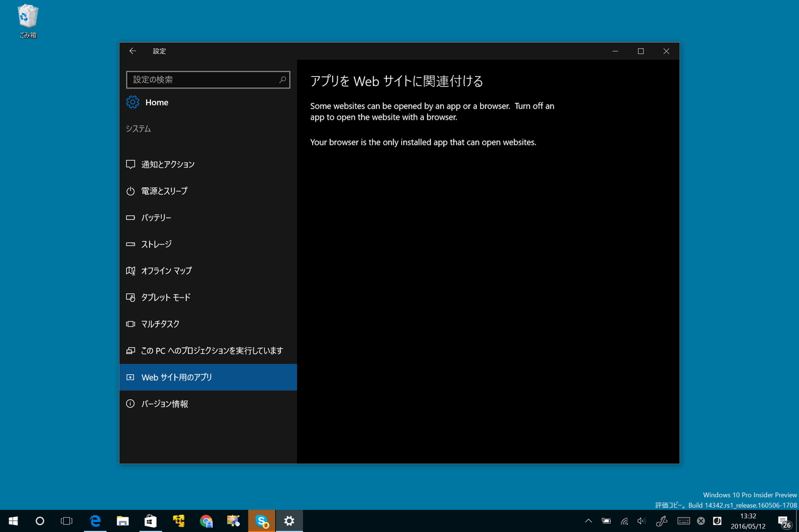Image resolution: width=799 pixels, height=532 pixels.
Task: Select オフライン マップ in the sidebar
Action: pyautogui.click(x=208, y=271)
